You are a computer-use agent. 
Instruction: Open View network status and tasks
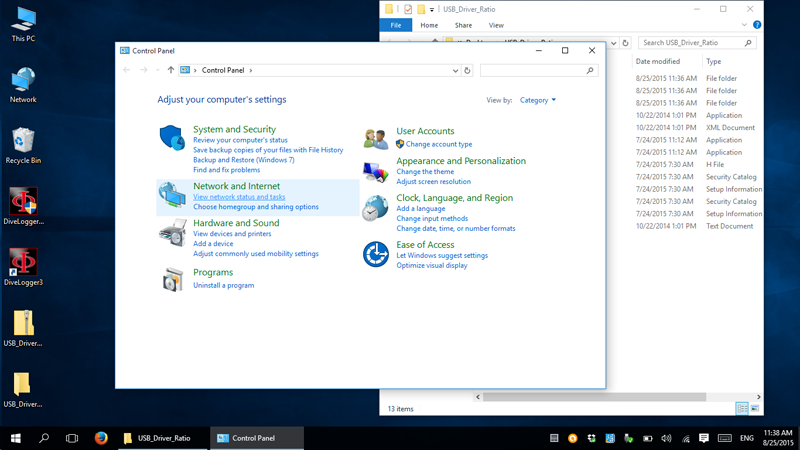[239, 197]
